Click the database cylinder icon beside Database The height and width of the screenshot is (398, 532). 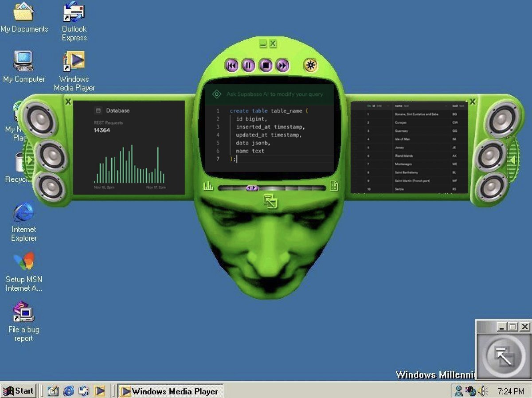coord(98,110)
